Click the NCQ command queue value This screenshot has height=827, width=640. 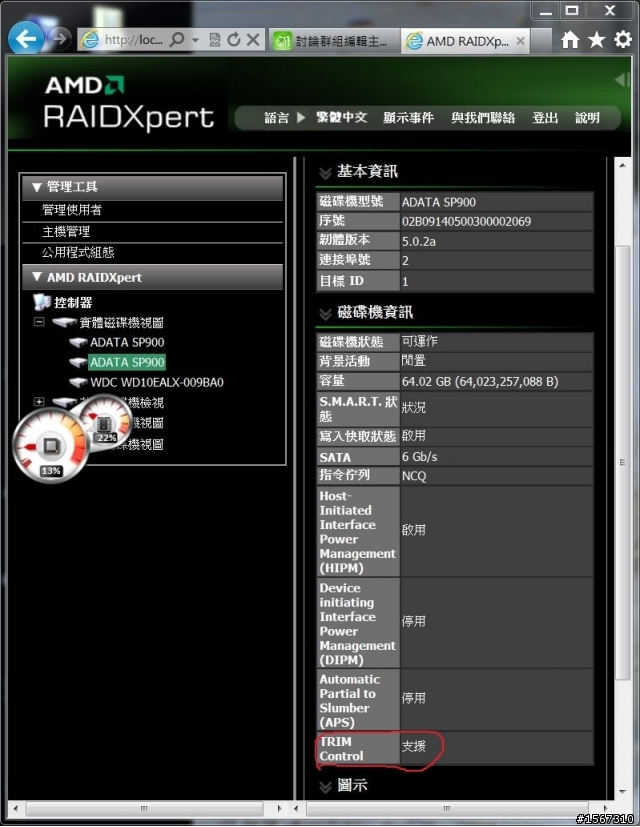pyautogui.click(x=414, y=476)
